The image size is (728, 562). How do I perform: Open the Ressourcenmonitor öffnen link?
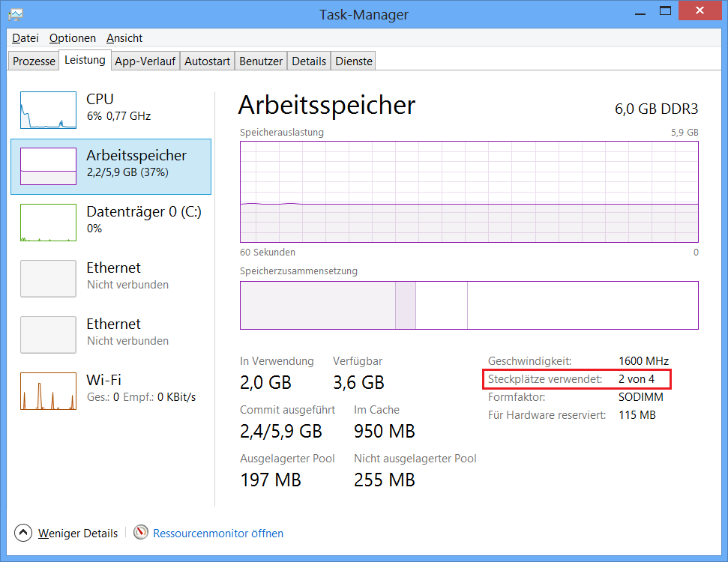pos(218,534)
